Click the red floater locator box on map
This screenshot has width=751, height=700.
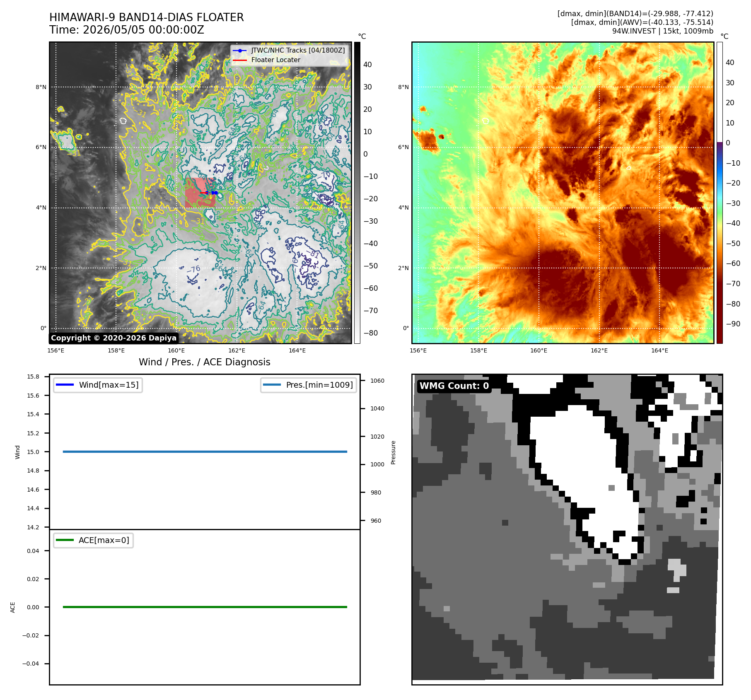200,193
